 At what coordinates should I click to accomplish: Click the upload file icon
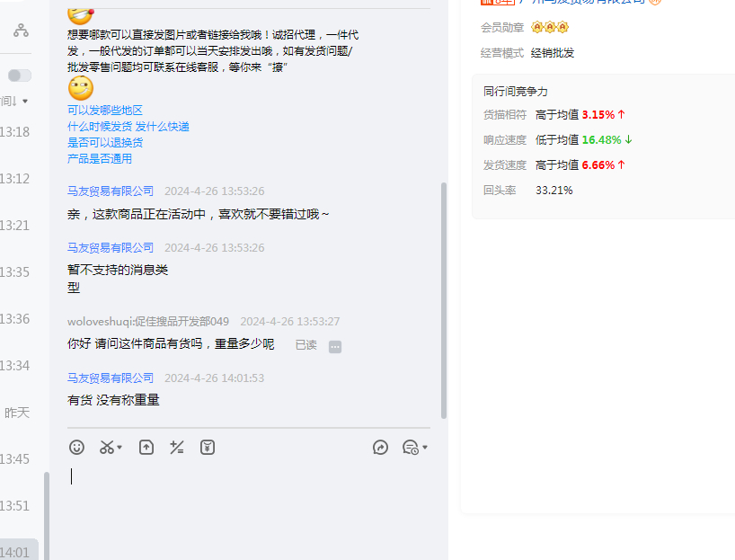146,447
